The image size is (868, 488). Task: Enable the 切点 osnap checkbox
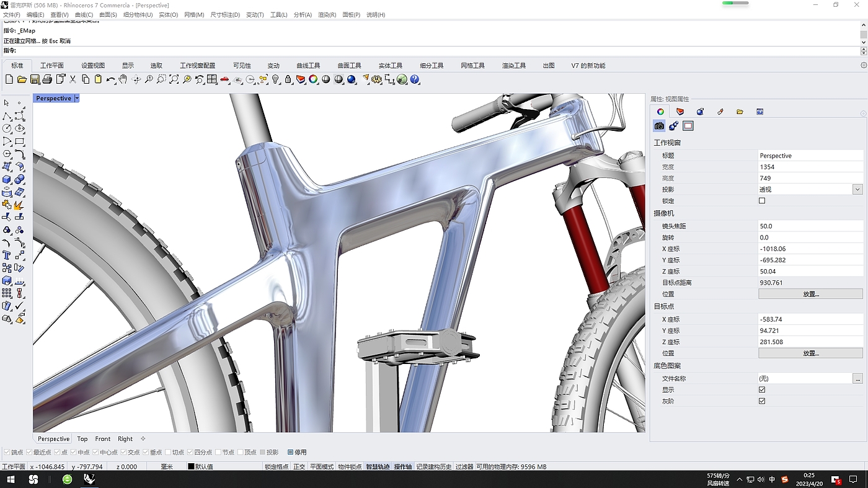pyautogui.click(x=168, y=453)
